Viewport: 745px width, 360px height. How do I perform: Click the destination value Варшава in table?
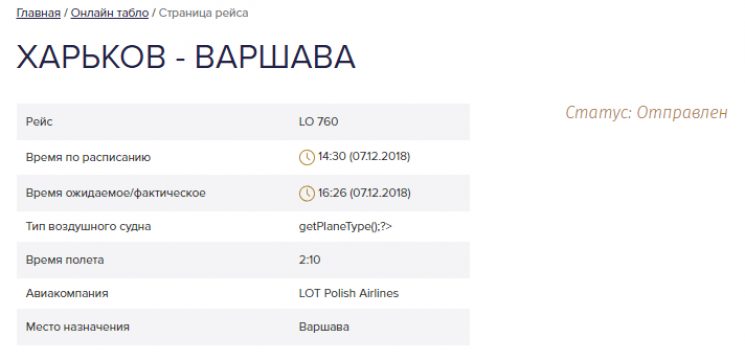point(324,327)
